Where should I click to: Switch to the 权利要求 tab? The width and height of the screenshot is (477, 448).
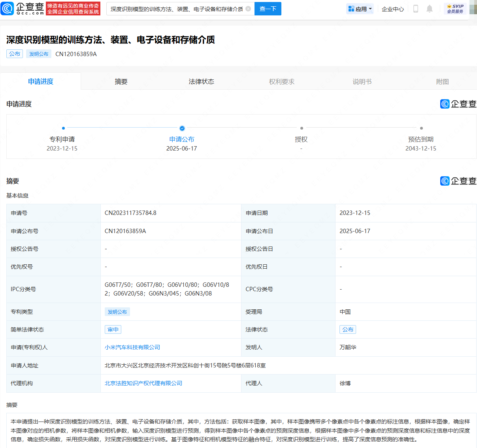tap(282, 81)
